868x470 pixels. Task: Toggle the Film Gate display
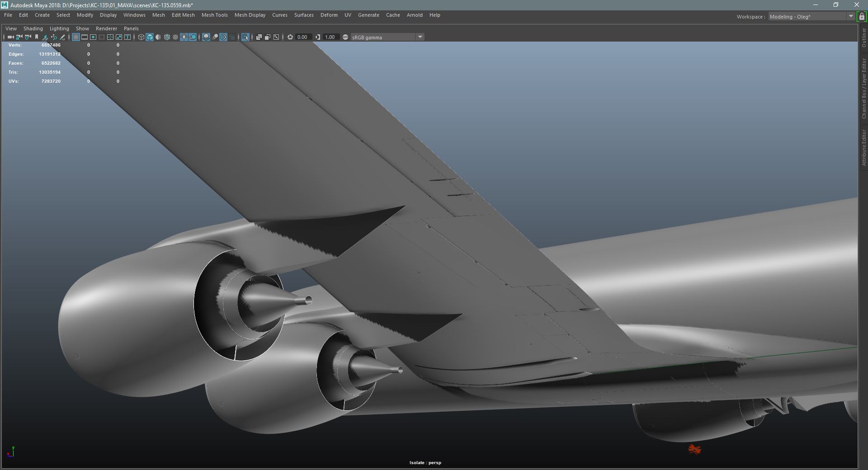[x=85, y=37]
